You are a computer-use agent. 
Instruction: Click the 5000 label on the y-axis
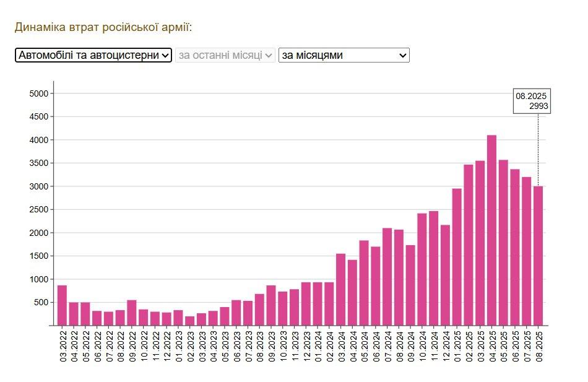click(38, 93)
